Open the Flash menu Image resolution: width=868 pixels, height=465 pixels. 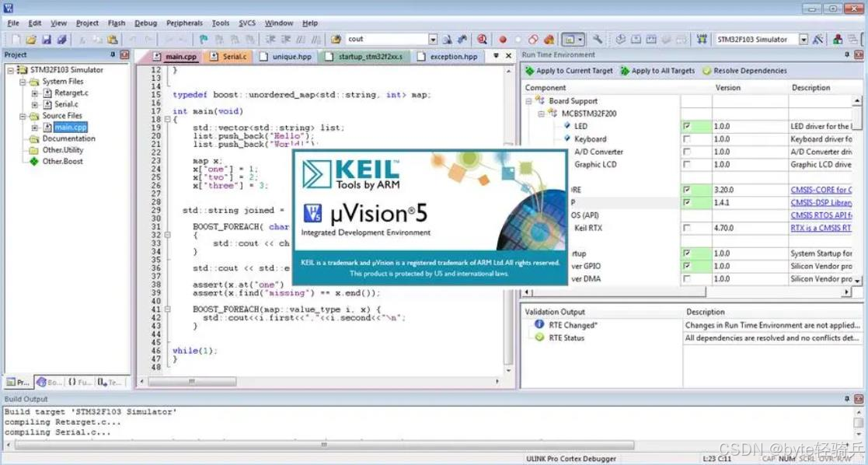[x=117, y=23]
